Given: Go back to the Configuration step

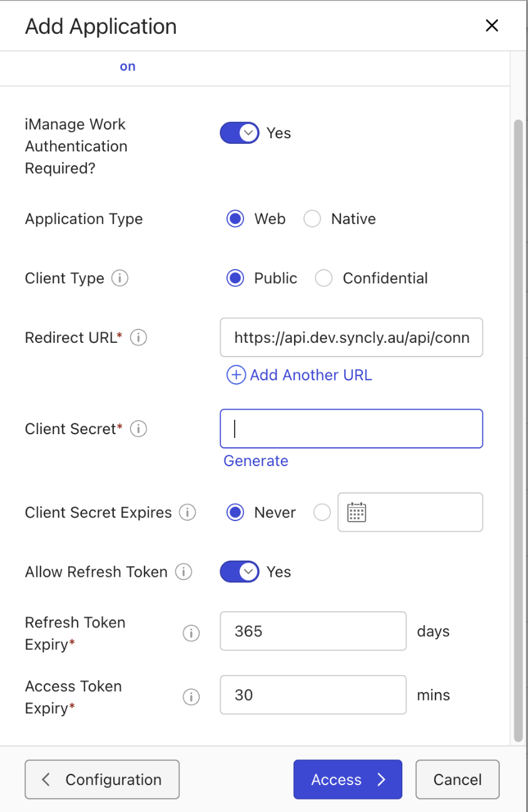Looking at the screenshot, I should pyautogui.click(x=101, y=779).
